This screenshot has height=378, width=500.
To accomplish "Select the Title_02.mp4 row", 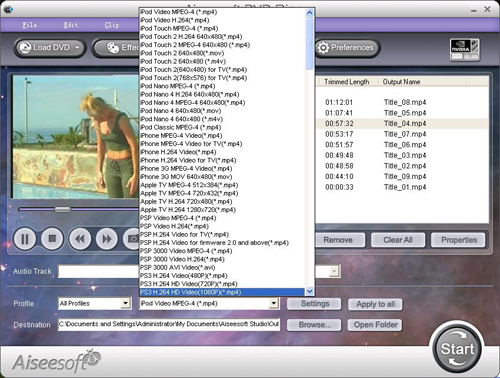I will coord(402,166).
